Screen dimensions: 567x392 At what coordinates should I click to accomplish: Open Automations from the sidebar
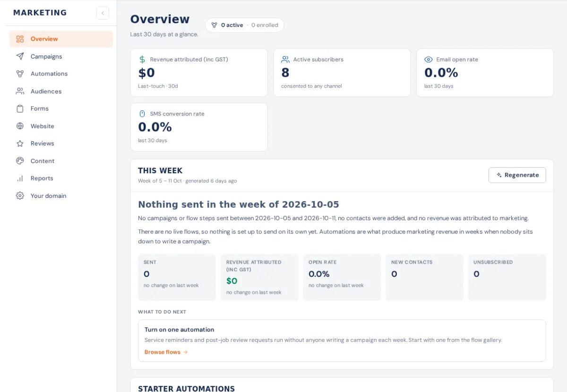pyautogui.click(x=61, y=74)
